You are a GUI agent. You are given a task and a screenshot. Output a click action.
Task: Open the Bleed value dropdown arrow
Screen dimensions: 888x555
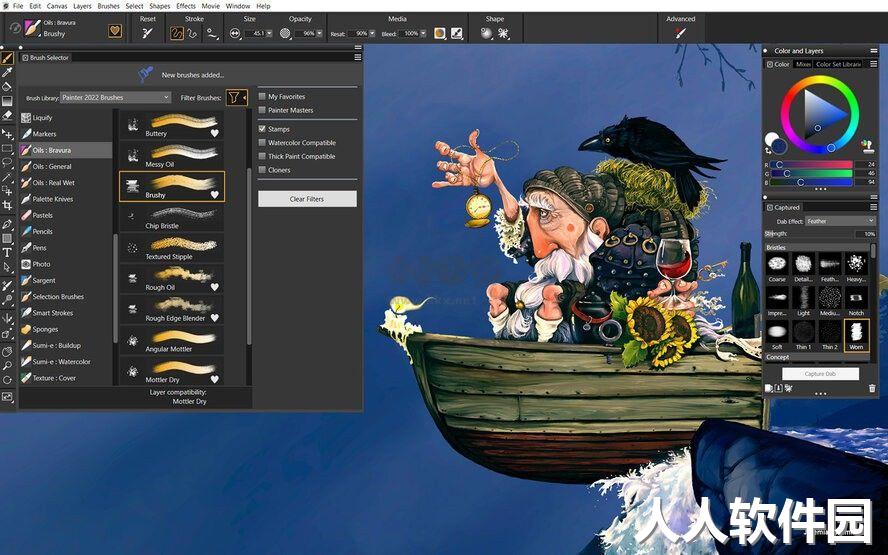422,33
